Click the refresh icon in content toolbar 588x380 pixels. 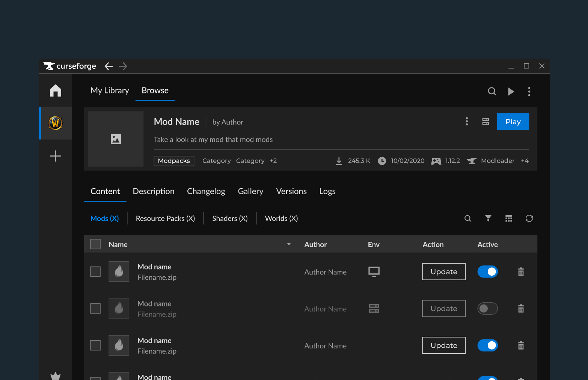pos(529,219)
